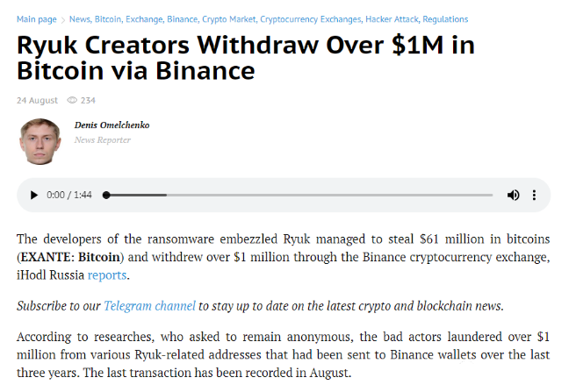Open the Exchange category link

144,19
